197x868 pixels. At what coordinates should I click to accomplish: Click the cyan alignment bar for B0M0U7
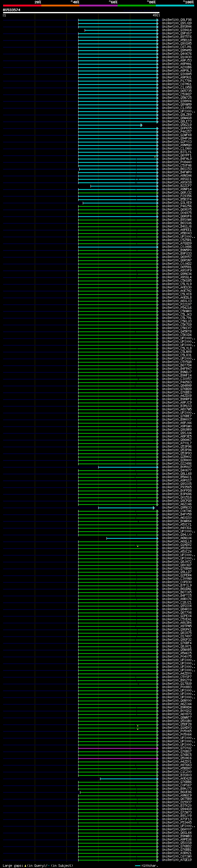[x=128, y=467]
